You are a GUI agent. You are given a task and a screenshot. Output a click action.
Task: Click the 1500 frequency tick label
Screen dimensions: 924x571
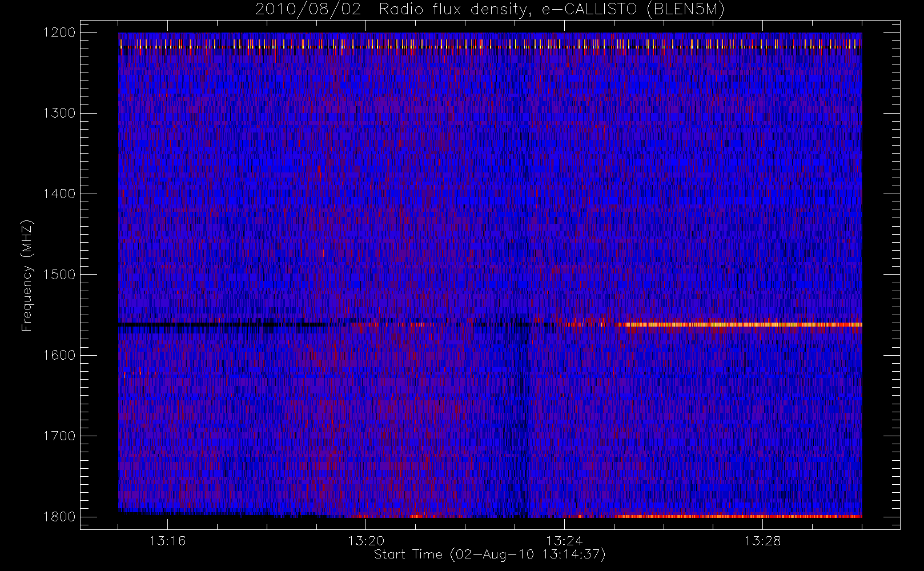59,275
